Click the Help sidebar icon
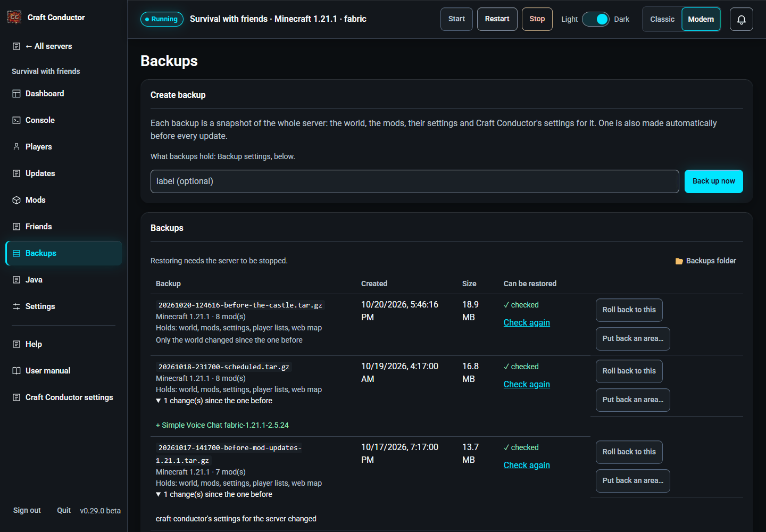The image size is (766, 532). point(16,344)
